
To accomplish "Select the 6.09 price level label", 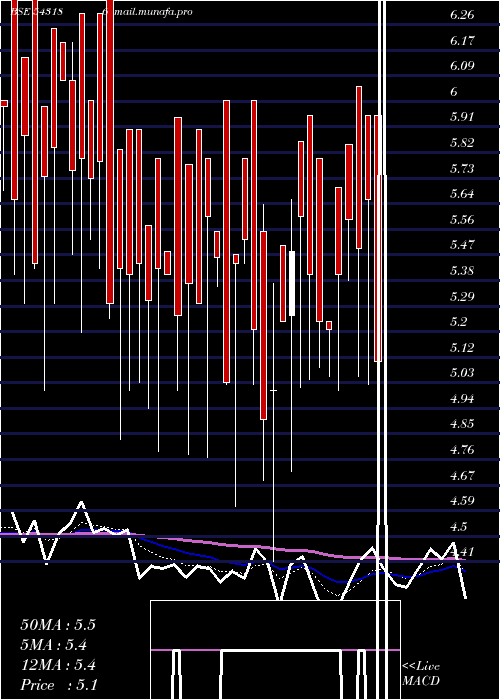I will tap(462, 66).
